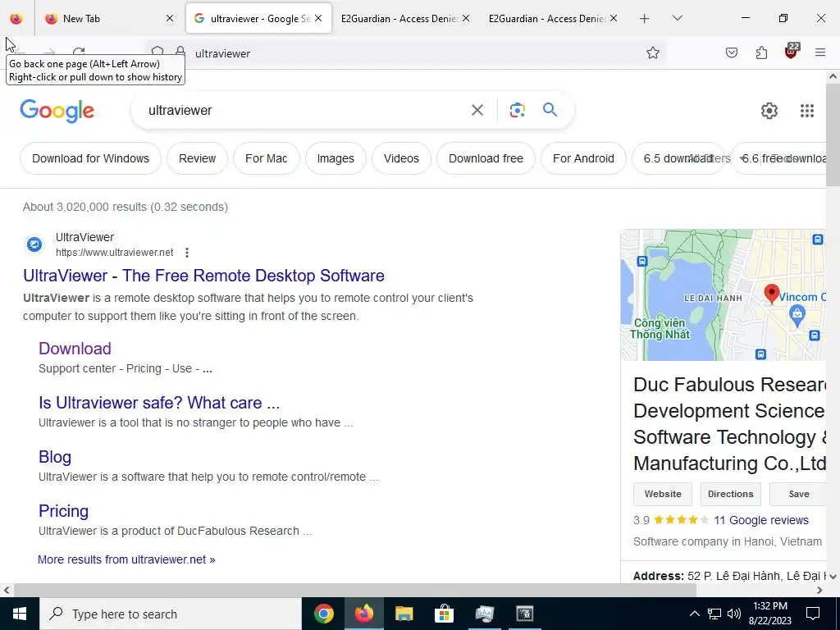Click the Save button in knowledge panel
This screenshot has height=630, width=840.
click(798, 494)
